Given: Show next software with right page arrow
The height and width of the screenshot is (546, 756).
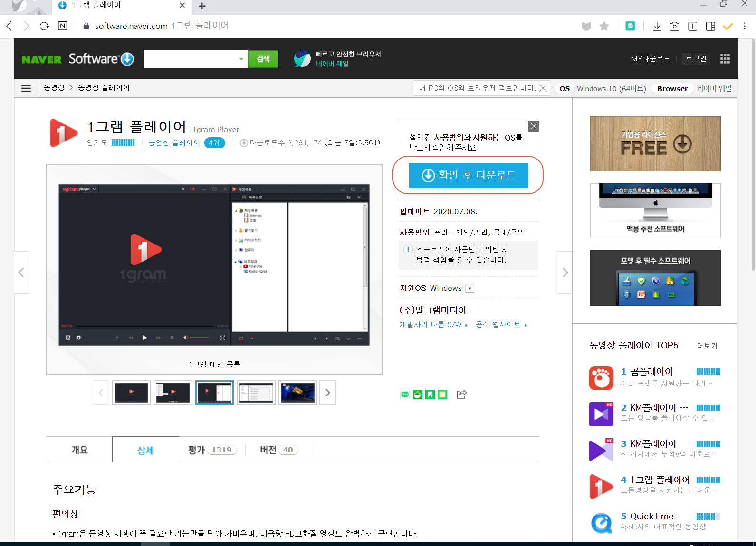Looking at the screenshot, I should [x=565, y=273].
